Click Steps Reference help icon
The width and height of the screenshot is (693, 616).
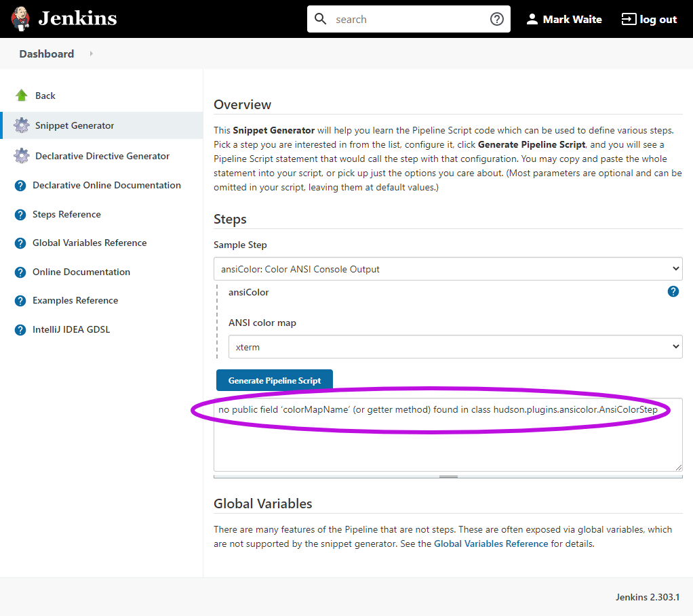(20, 215)
